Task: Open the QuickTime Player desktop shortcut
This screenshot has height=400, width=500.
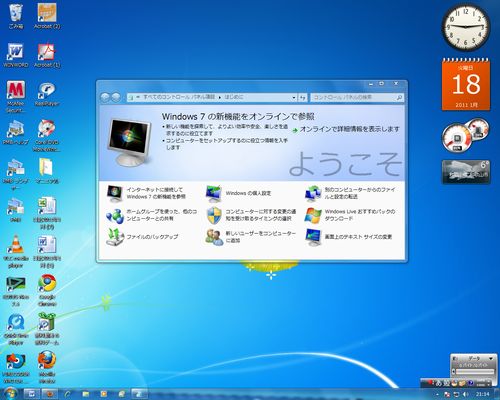Action: pyautogui.click(x=16, y=329)
